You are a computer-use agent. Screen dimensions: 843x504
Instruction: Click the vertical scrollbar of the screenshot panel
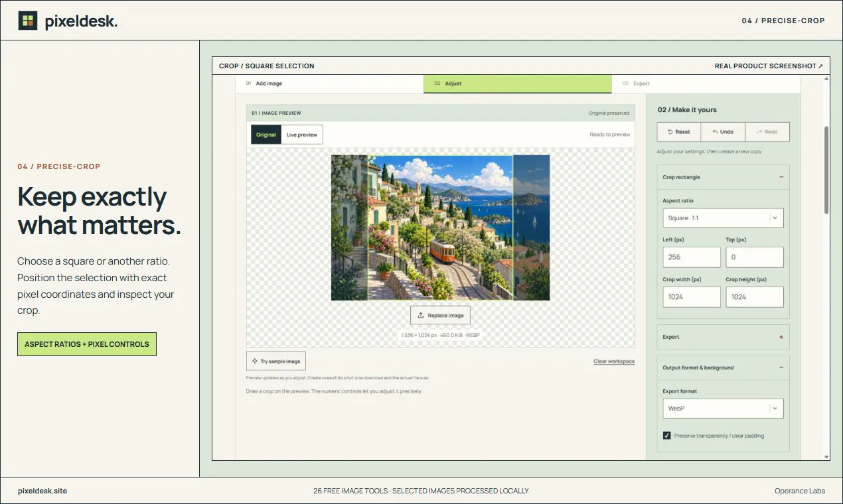[x=826, y=170]
